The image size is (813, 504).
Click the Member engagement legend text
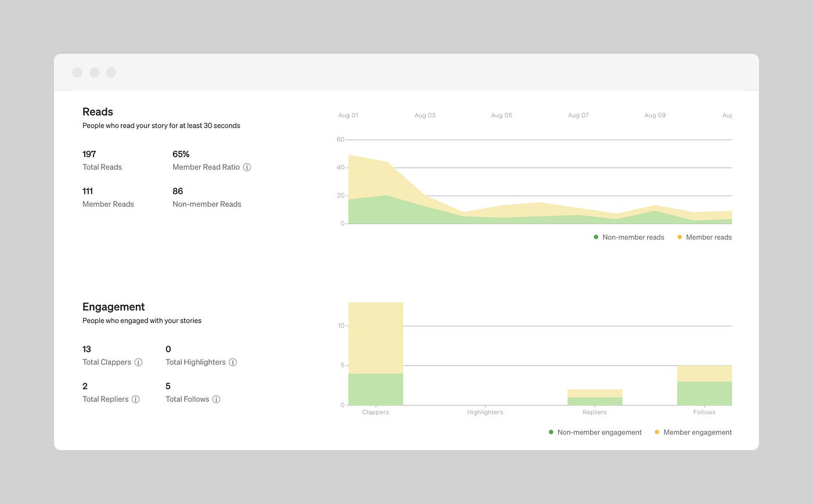[697, 432]
